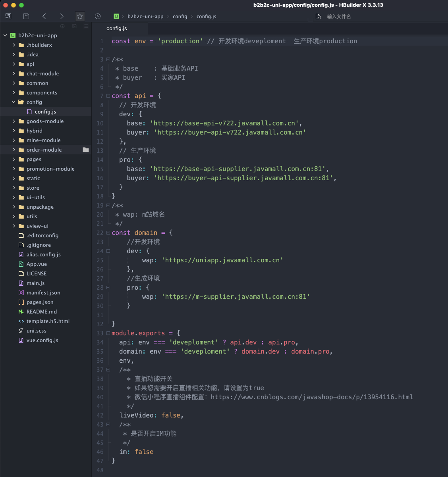Expand the .hbuilderx folder chevron

[14, 45]
